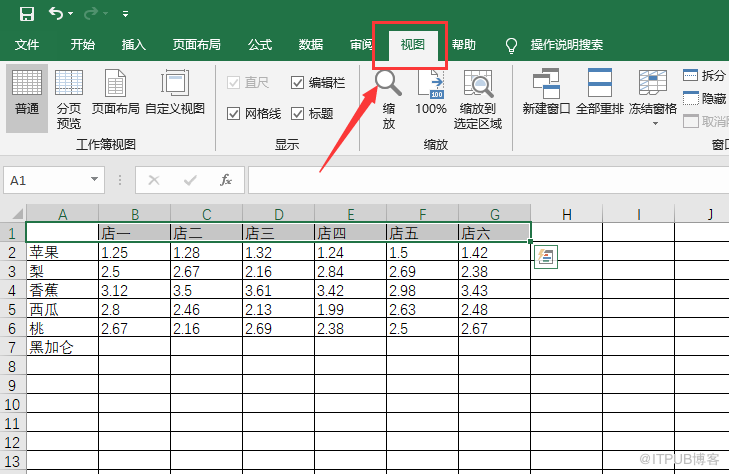This screenshot has height=474, width=729.
Task: Uncheck the Gridlines checkbox (网格线)
Action: point(234,114)
